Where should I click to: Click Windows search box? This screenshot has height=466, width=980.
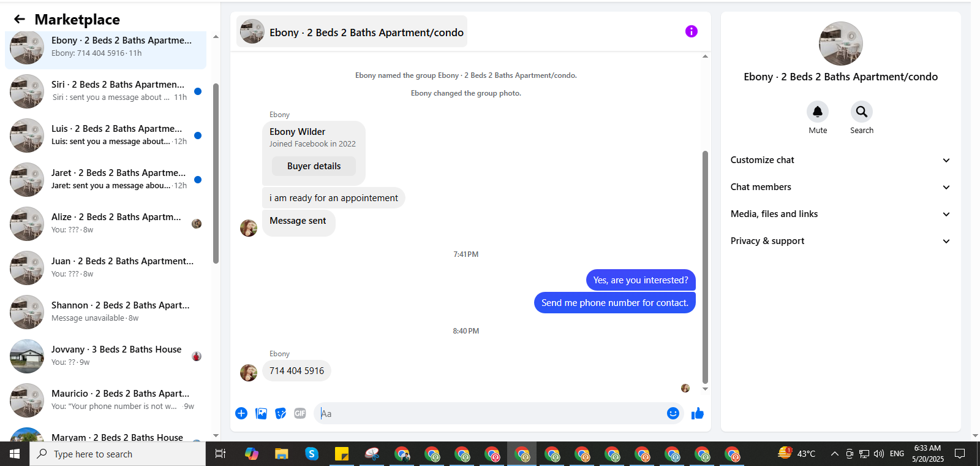tap(118, 454)
